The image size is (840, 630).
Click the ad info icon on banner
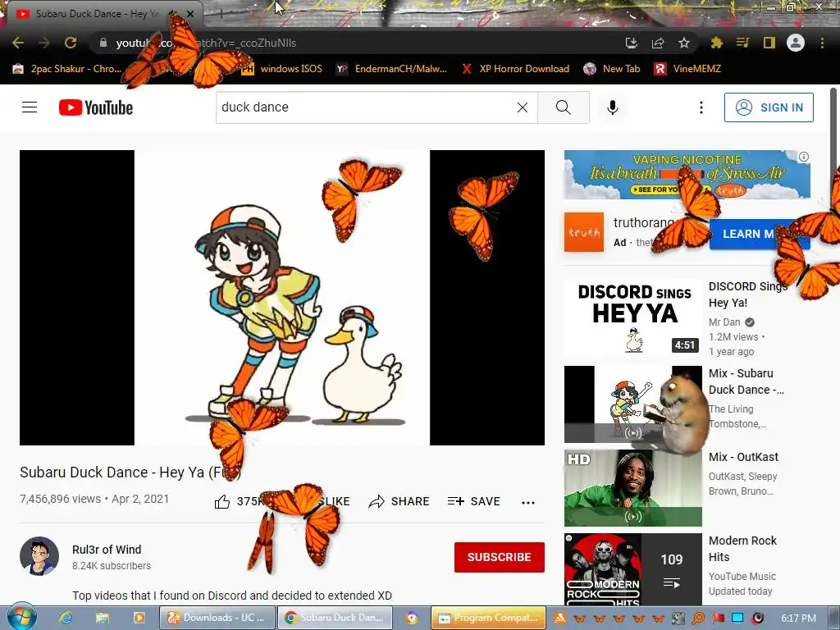tap(804, 157)
